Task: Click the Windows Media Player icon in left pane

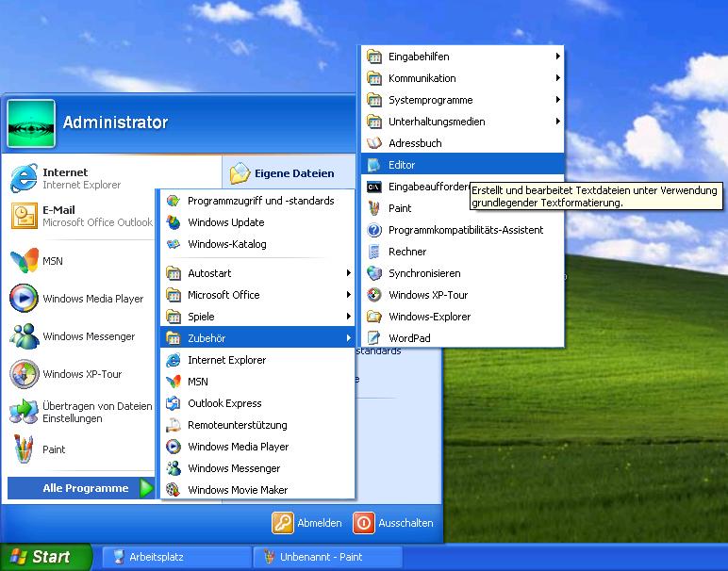Action: coord(24,299)
